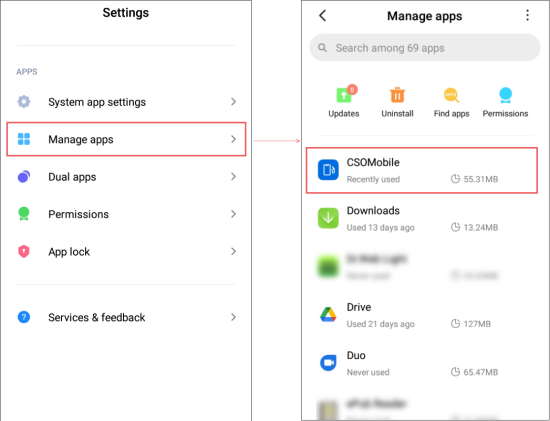
Task: Open Manage apps in Settings
Action: pyautogui.click(x=126, y=139)
